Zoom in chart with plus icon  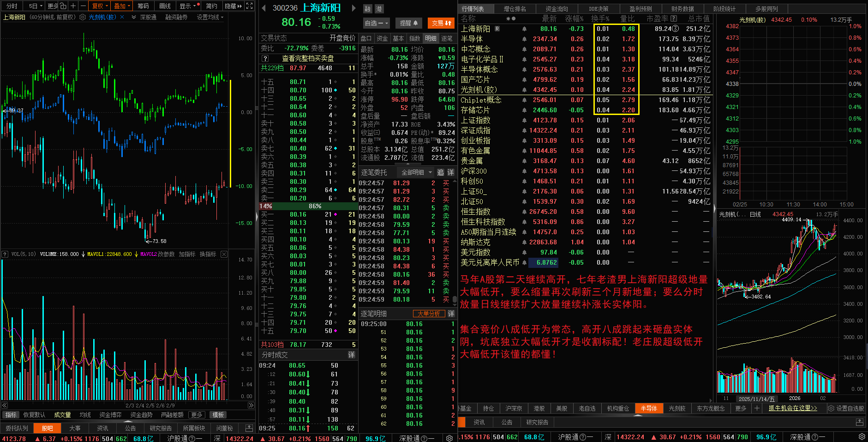(x=73, y=6)
